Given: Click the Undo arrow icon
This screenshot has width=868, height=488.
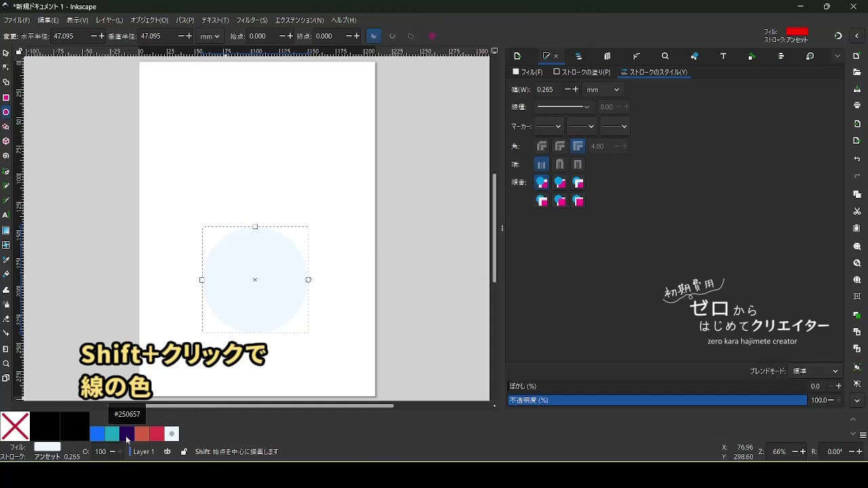Looking at the screenshot, I should tap(857, 159).
